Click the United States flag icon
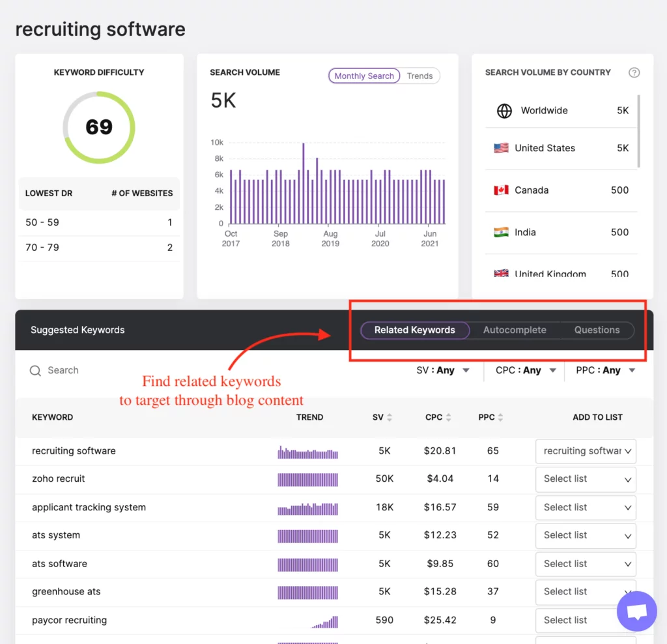 pyautogui.click(x=500, y=147)
